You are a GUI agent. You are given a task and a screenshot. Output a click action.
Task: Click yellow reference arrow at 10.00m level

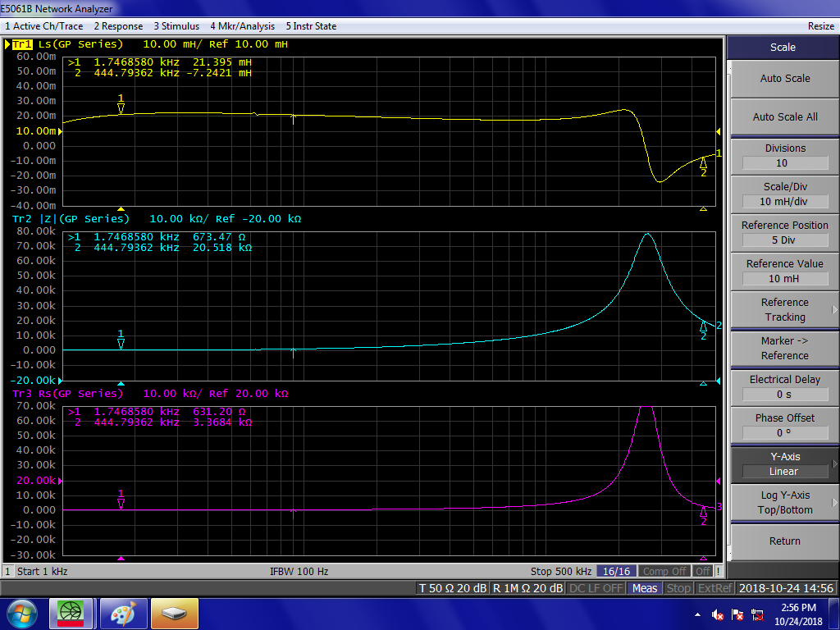pos(60,131)
